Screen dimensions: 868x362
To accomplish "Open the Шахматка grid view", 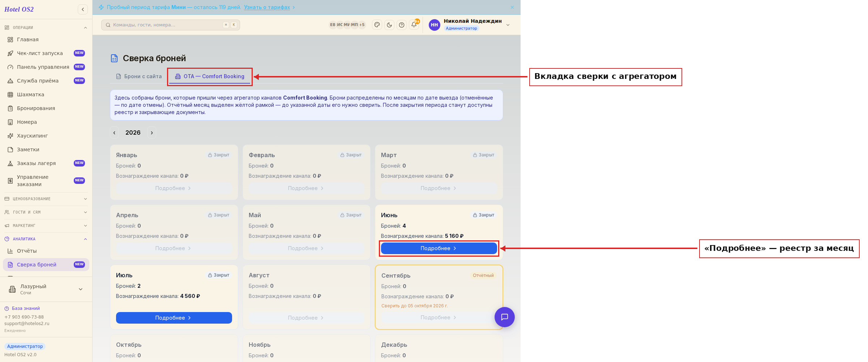I will pos(46,94).
